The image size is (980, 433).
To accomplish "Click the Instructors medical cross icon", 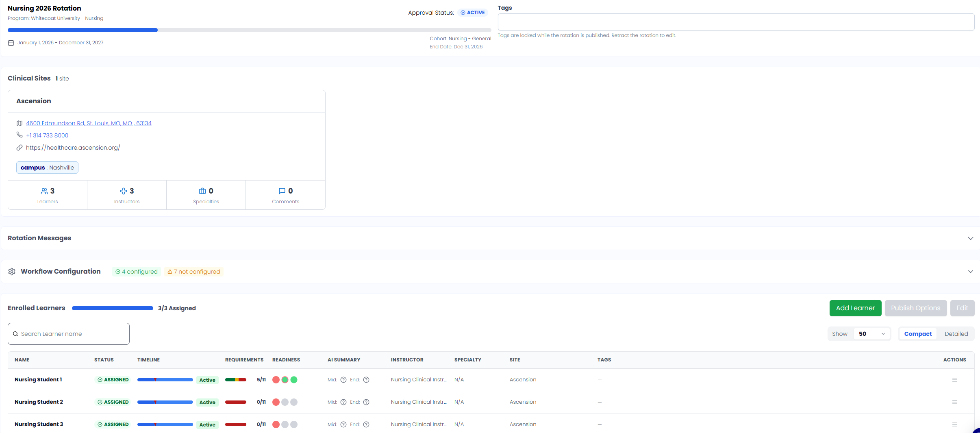I will click(x=124, y=191).
